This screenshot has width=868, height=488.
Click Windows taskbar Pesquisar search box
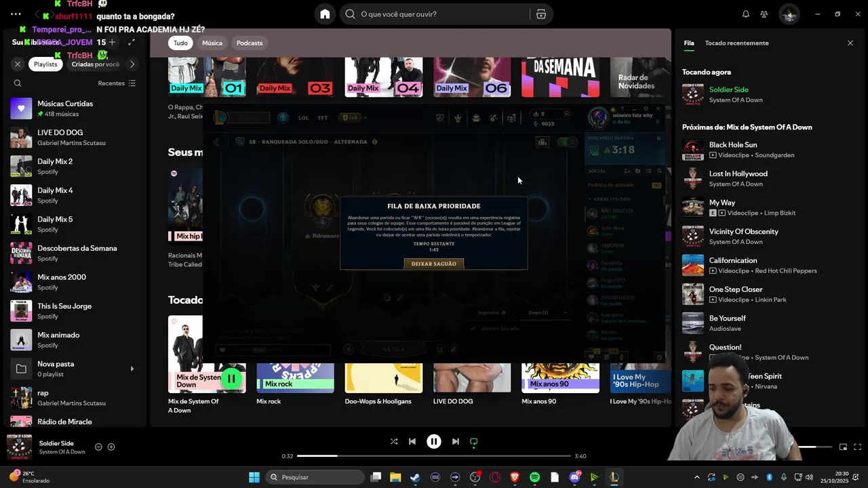[x=316, y=477]
